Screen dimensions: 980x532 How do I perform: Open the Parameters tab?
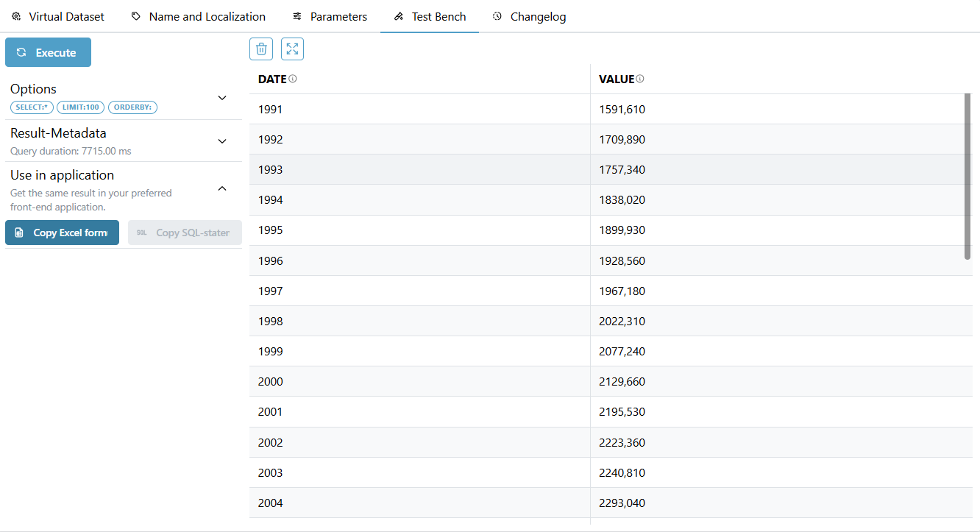coord(329,16)
